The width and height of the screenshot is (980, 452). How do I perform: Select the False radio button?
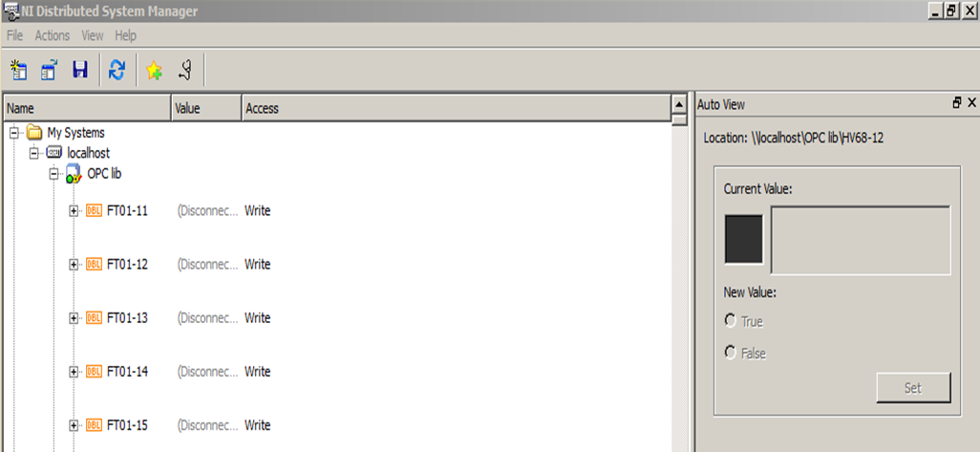click(x=730, y=354)
